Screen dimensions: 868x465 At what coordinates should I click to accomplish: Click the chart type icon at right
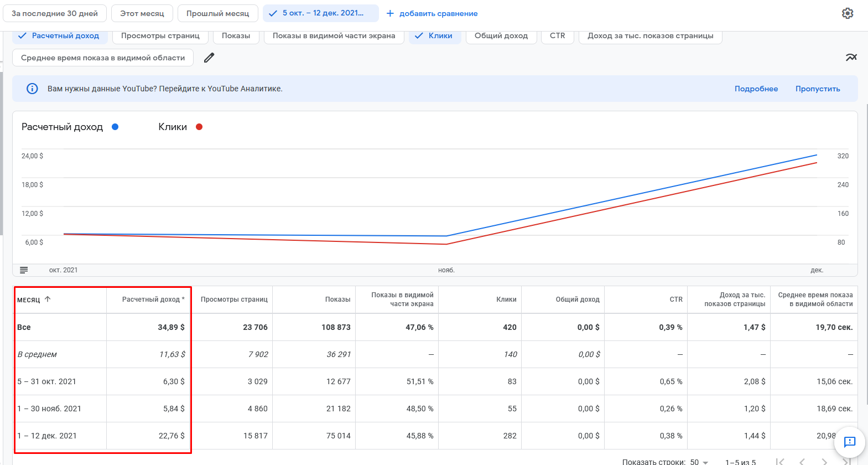point(851,58)
